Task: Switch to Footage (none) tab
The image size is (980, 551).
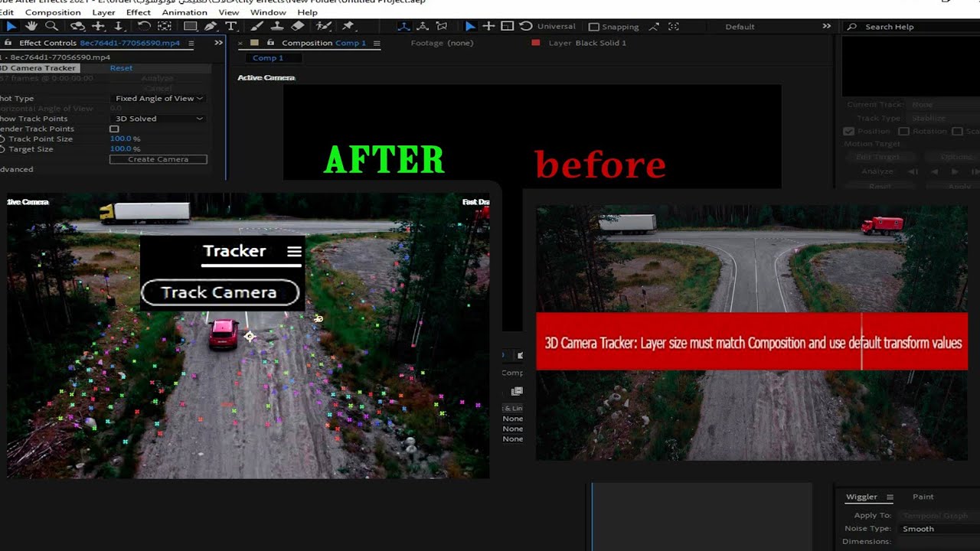Action: 442,43
